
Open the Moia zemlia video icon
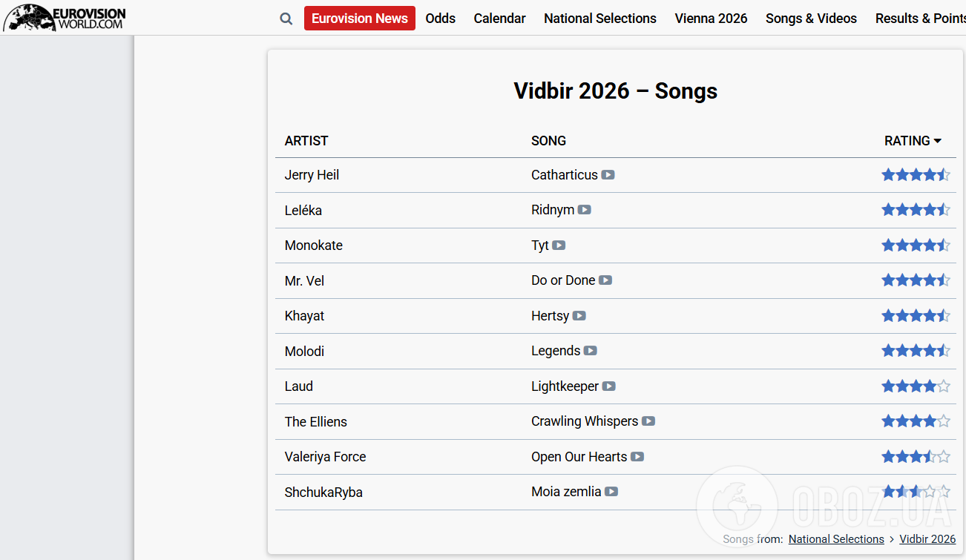(x=611, y=492)
